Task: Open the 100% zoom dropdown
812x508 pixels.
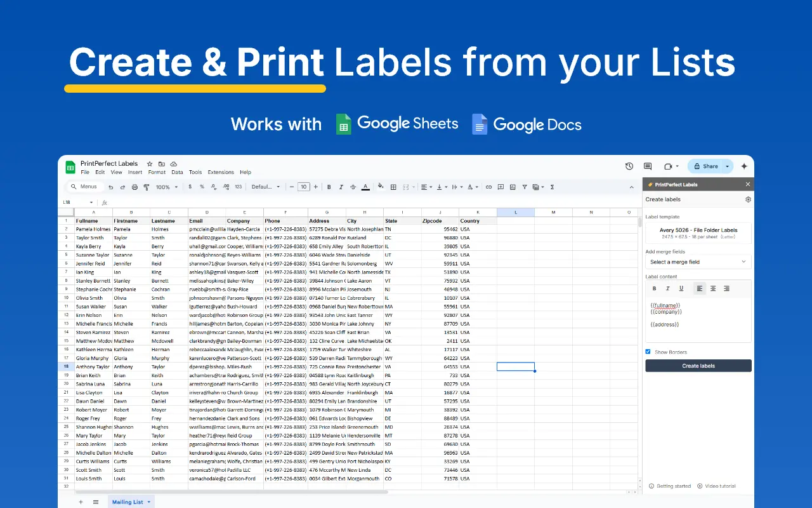Action: point(166,187)
